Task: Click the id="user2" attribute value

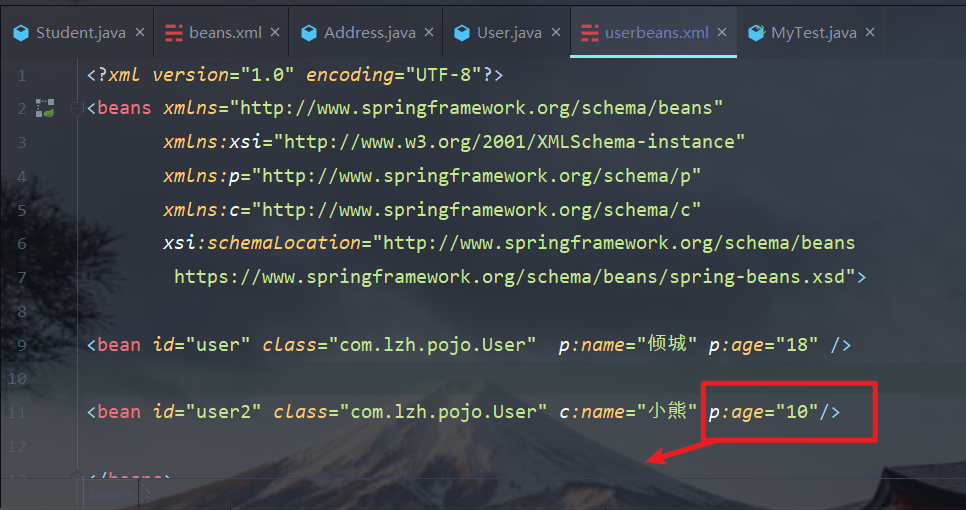Action: (223, 412)
